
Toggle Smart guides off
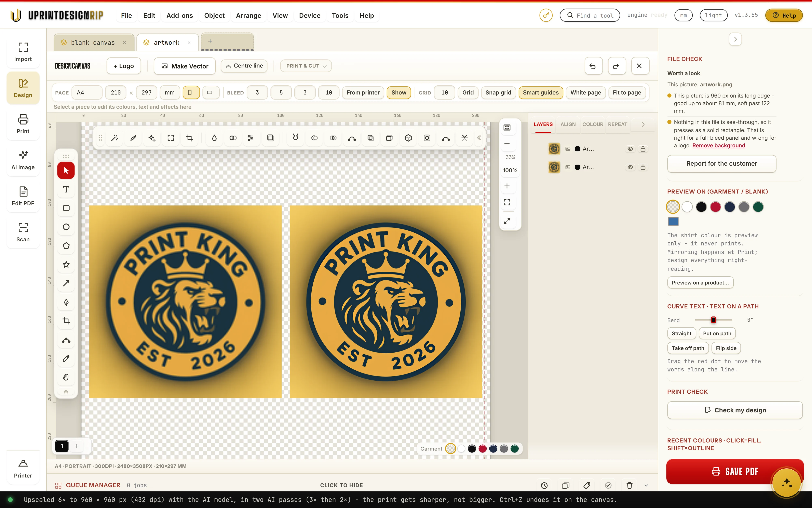pyautogui.click(x=541, y=93)
